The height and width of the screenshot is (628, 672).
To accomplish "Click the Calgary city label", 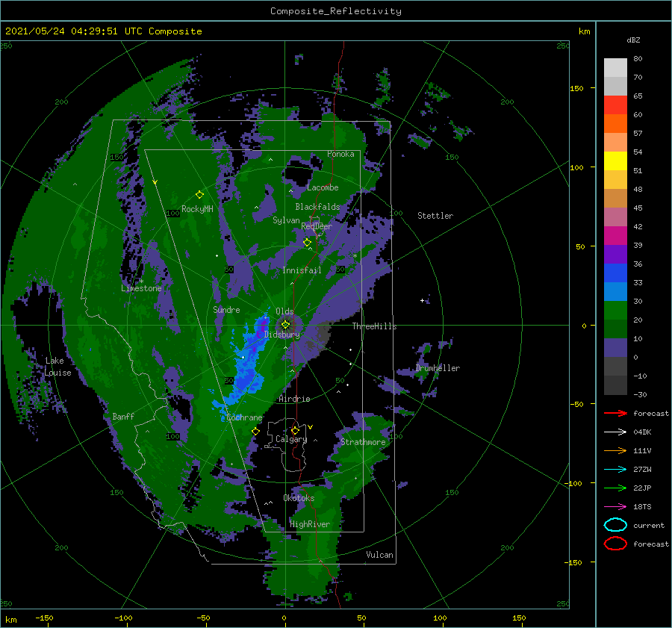I will (291, 439).
